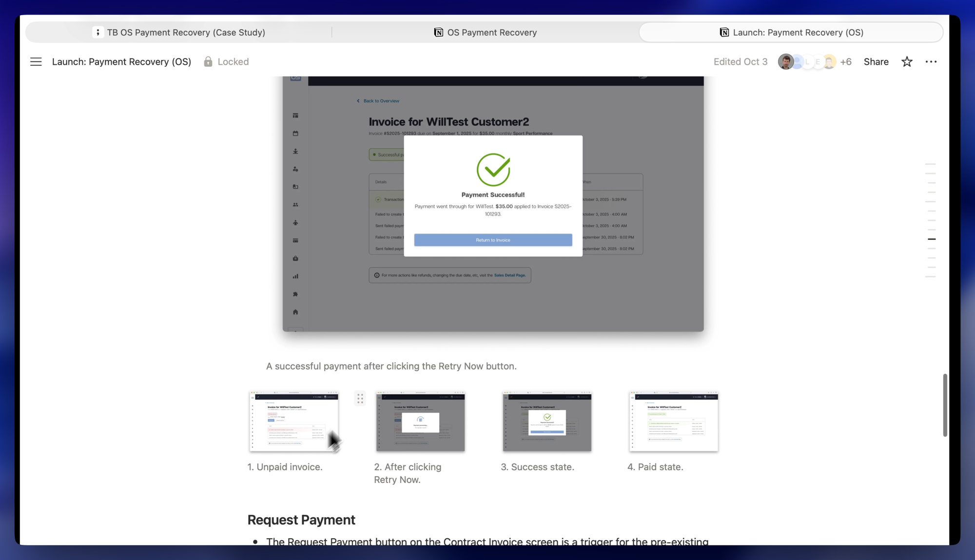Screen dimensions: 975x560
Task: Open the Success state thumbnail
Action: click(547, 421)
